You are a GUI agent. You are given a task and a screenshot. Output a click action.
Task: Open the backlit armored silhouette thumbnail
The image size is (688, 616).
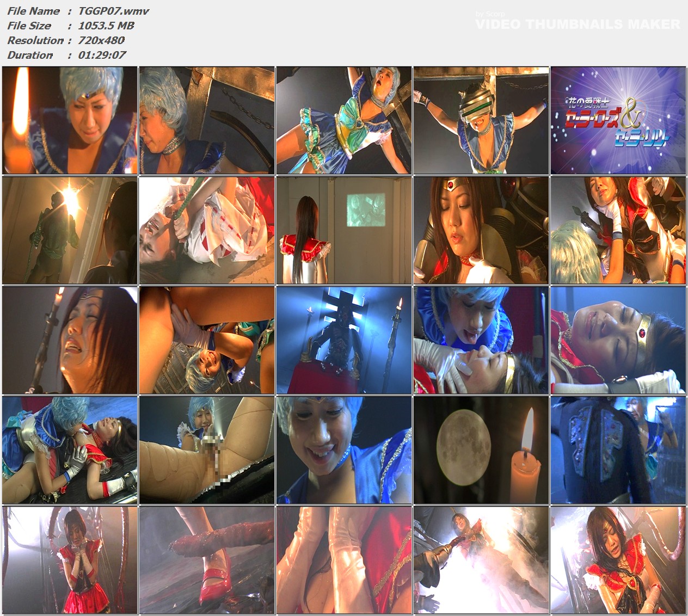(x=70, y=230)
